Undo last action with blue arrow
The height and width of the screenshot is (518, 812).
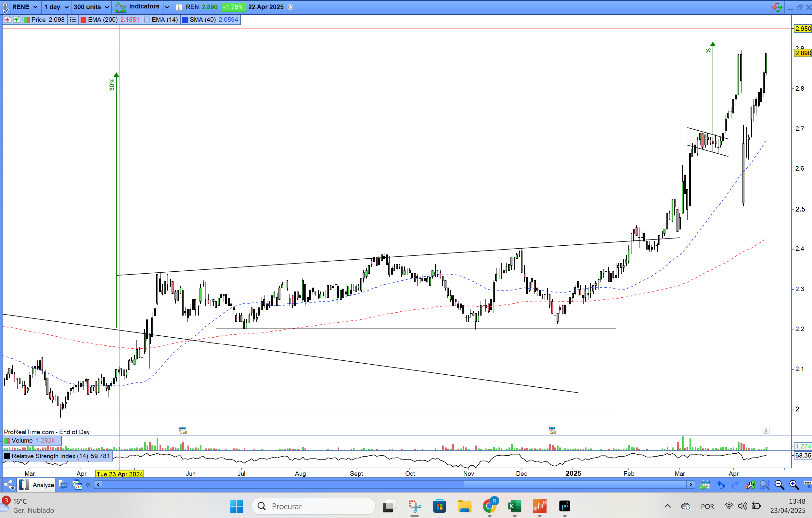[x=721, y=485]
